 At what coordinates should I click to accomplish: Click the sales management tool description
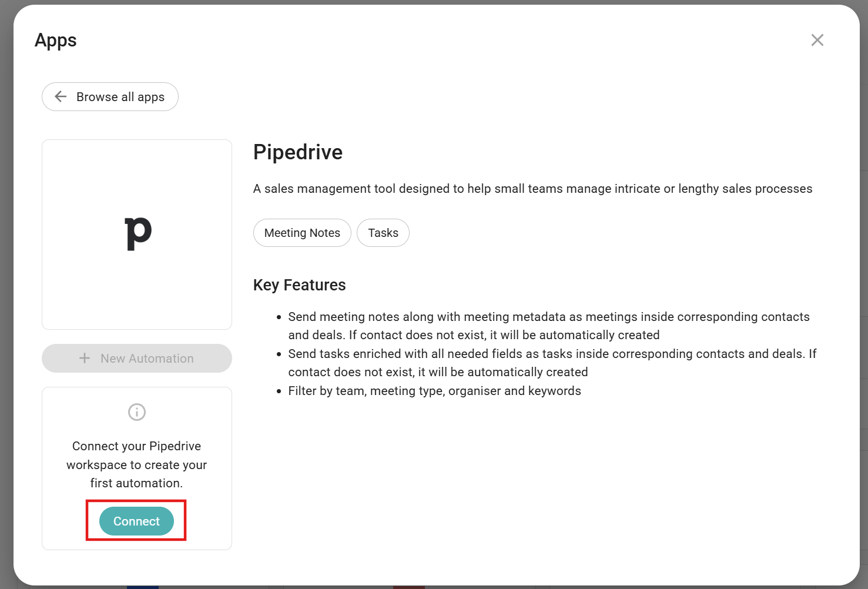[x=532, y=189]
